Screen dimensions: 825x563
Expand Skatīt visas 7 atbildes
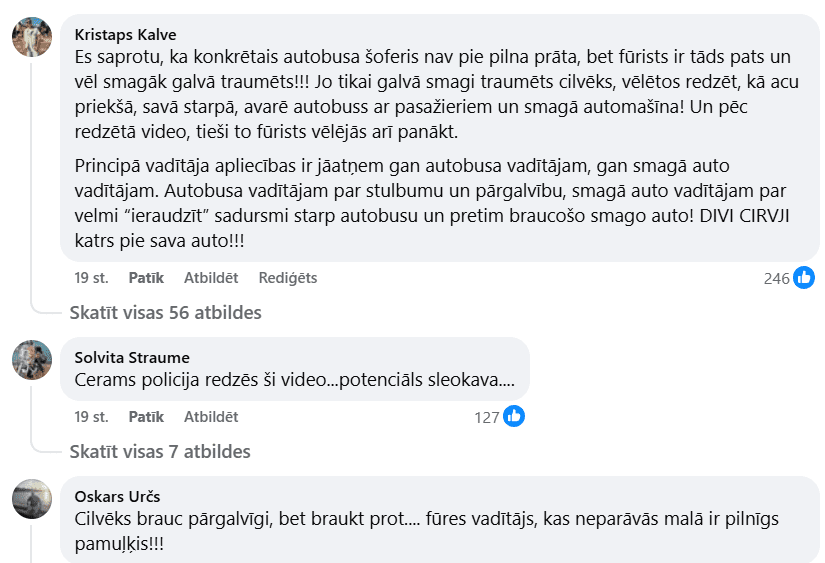pyautogui.click(x=160, y=451)
